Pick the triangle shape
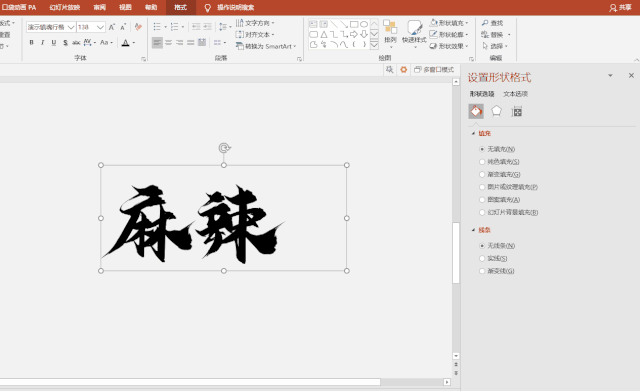 [324, 34]
